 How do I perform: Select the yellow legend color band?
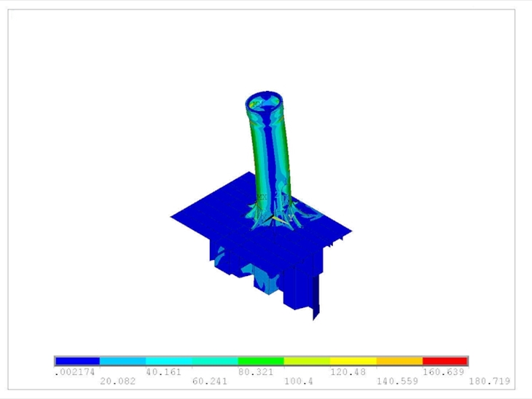(x=353, y=361)
